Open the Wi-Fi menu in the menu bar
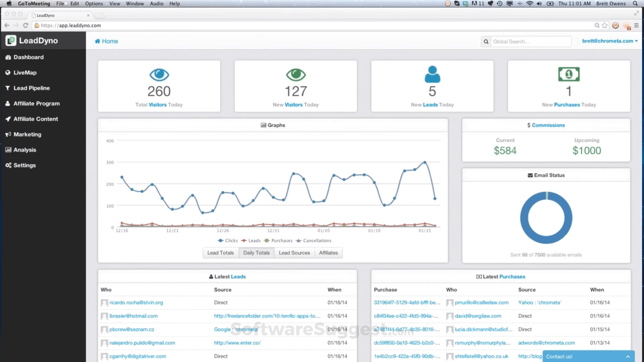The image size is (644, 362). pyautogui.click(x=529, y=4)
